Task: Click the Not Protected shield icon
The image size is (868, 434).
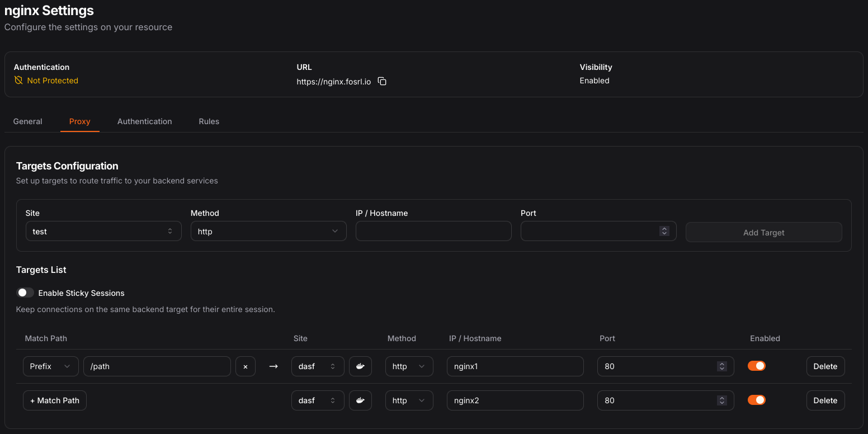Action: pos(18,81)
